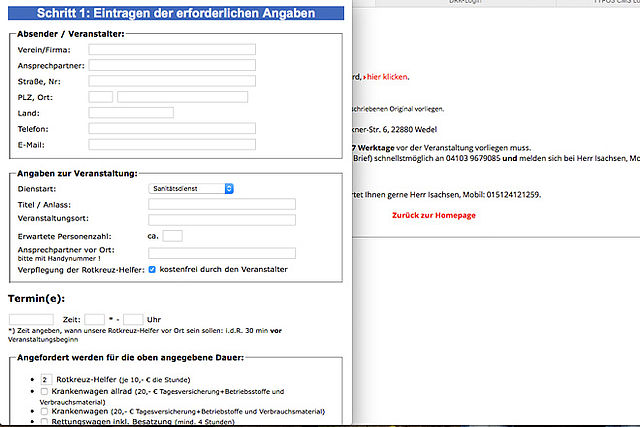Click the Termin(e): heading
This screenshot has width=640, height=427.
[36, 299]
